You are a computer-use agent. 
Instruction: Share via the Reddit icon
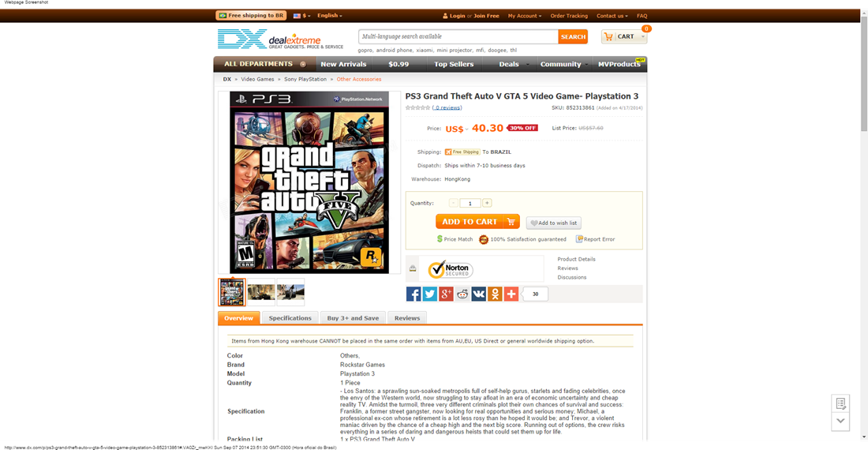462,294
